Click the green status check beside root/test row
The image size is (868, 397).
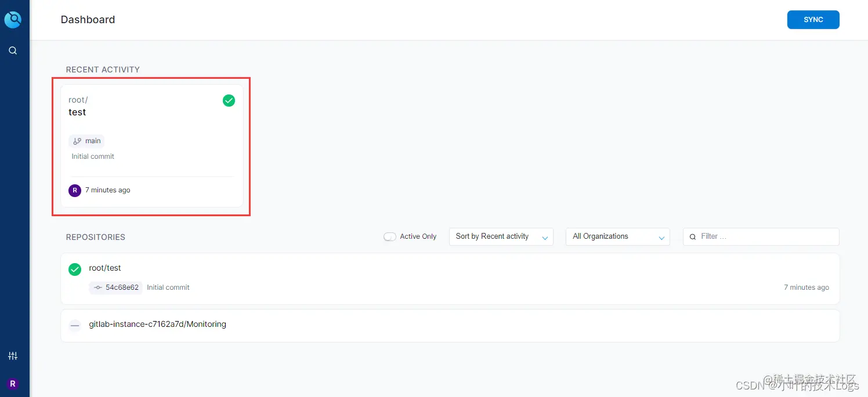point(75,269)
